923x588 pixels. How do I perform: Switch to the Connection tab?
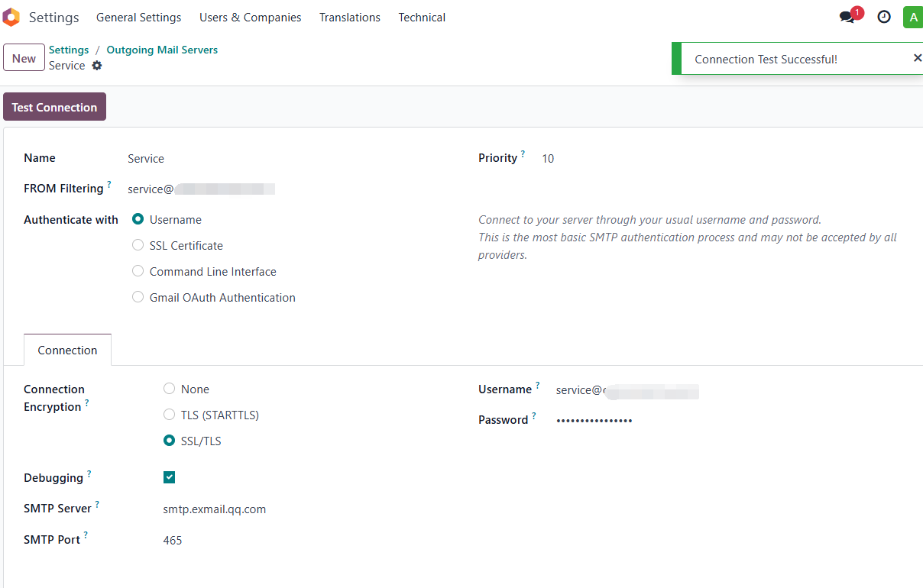pyautogui.click(x=68, y=350)
